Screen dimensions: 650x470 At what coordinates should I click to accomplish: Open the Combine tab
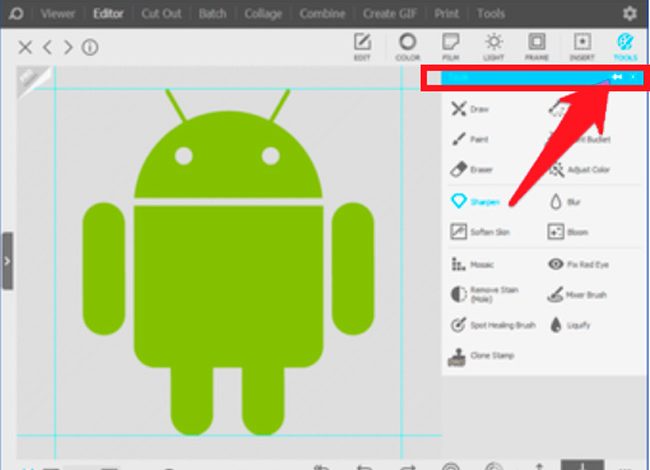pos(322,14)
